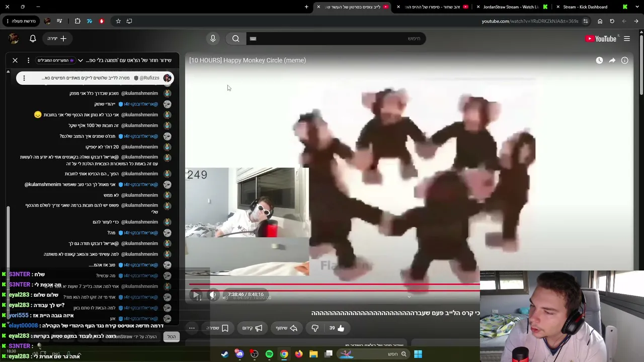Switch to the זהב שחור tab
The image size is (644, 362).
coord(433,7)
